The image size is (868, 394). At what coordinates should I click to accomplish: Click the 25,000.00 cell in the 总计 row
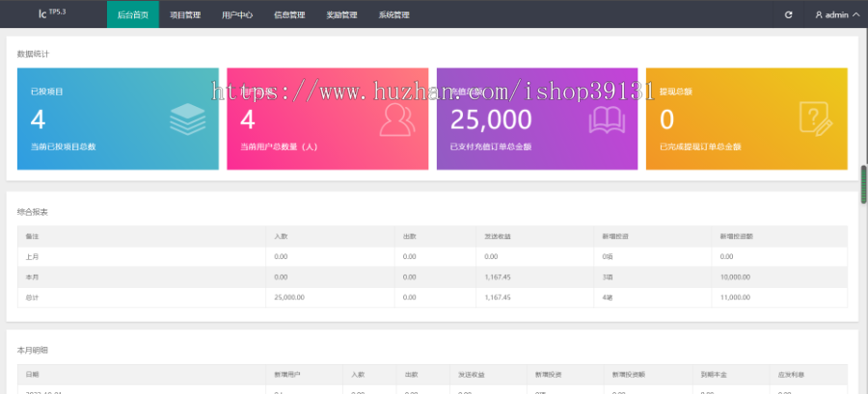click(289, 298)
